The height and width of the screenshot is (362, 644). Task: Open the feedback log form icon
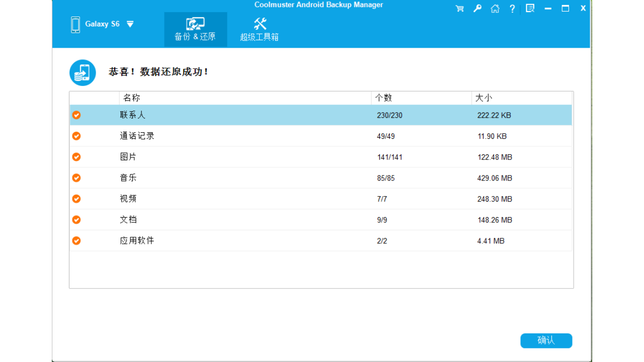[530, 8]
